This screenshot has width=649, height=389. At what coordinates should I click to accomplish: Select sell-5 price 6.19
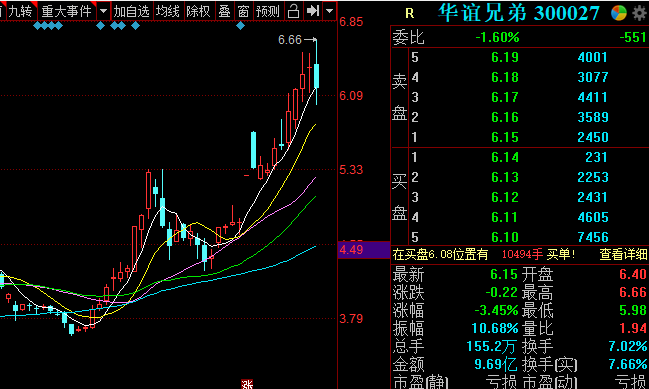tap(505, 57)
